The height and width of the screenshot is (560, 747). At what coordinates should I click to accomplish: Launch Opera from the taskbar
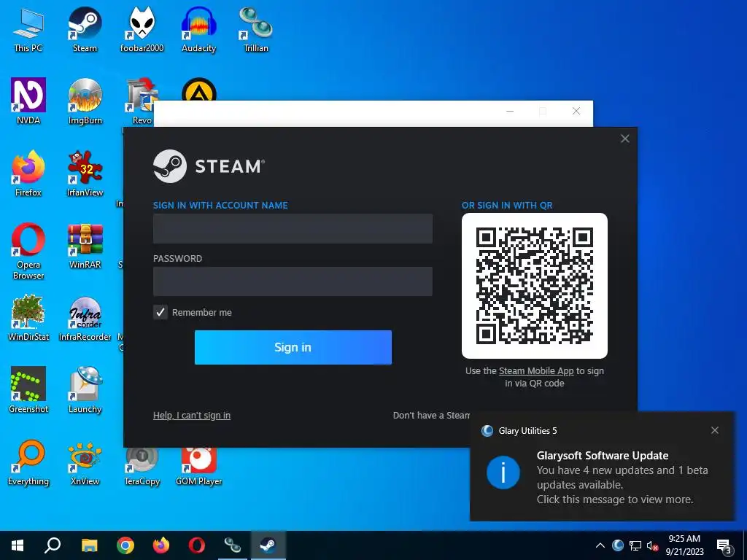[x=197, y=545]
